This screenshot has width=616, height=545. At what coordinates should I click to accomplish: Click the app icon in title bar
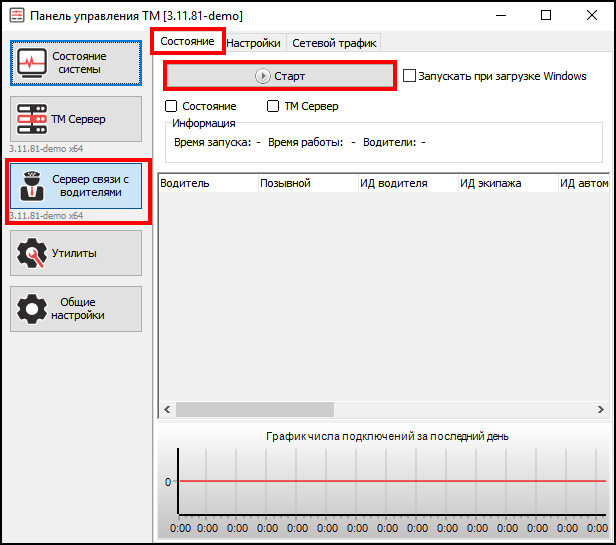coord(14,16)
